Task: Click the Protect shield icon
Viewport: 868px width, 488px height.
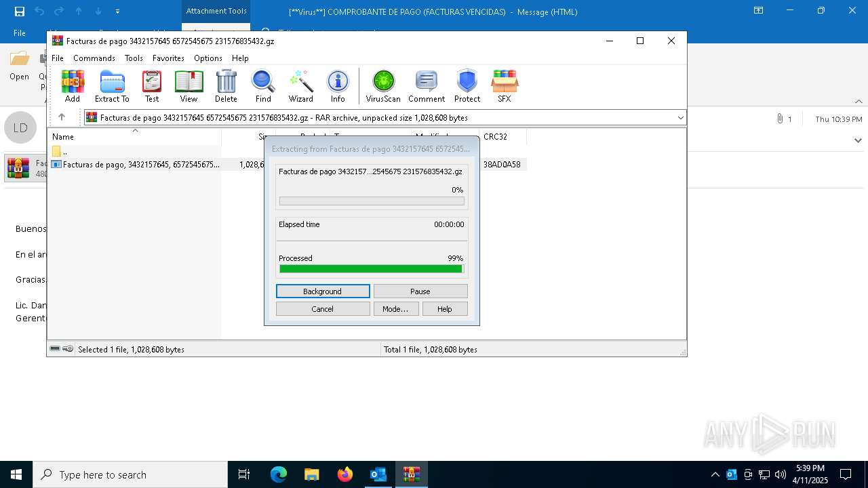Action: pyautogui.click(x=467, y=86)
